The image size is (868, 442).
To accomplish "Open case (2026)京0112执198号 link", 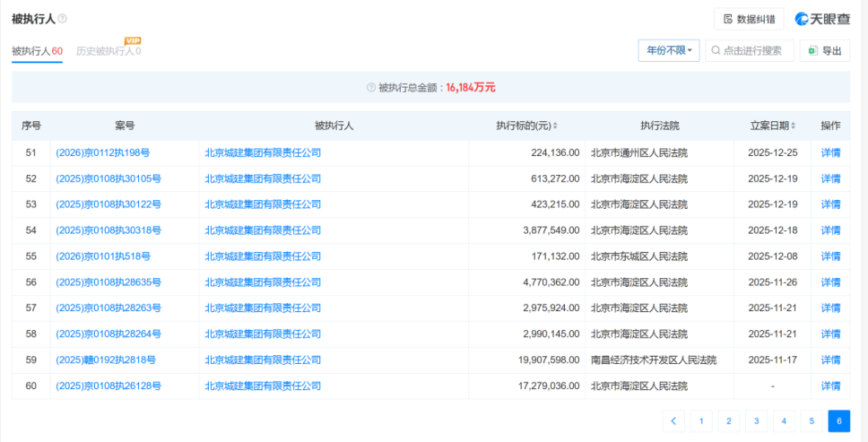I will (x=102, y=152).
